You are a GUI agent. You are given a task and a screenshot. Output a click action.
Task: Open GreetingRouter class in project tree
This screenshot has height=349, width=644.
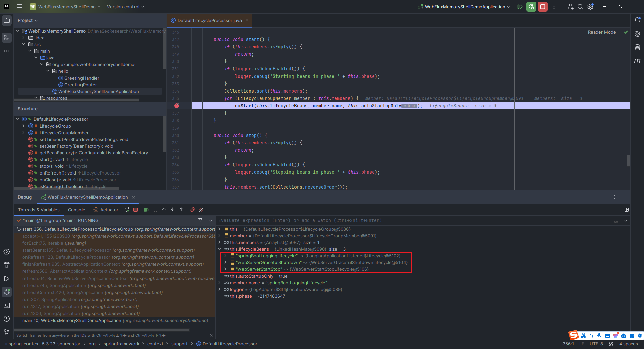pyautogui.click(x=80, y=85)
